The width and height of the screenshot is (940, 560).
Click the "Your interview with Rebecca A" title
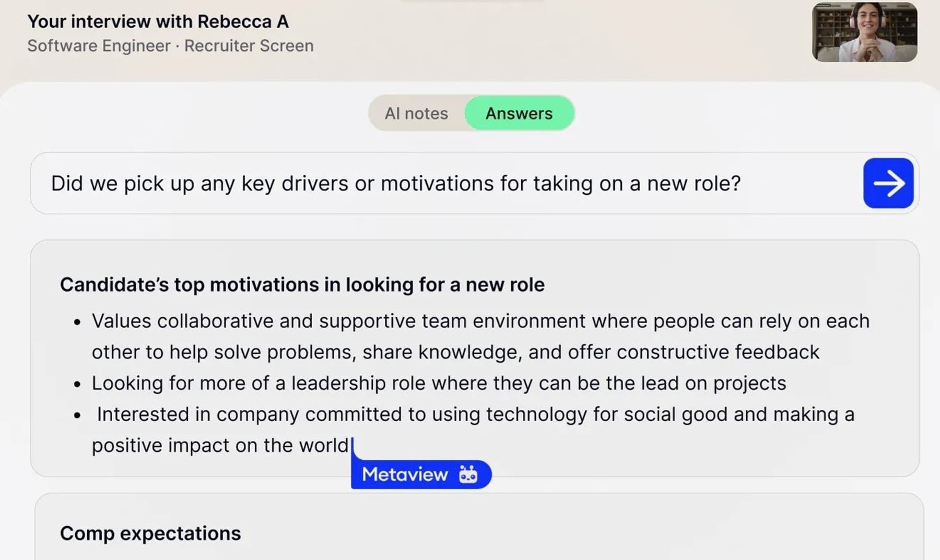[158, 21]
